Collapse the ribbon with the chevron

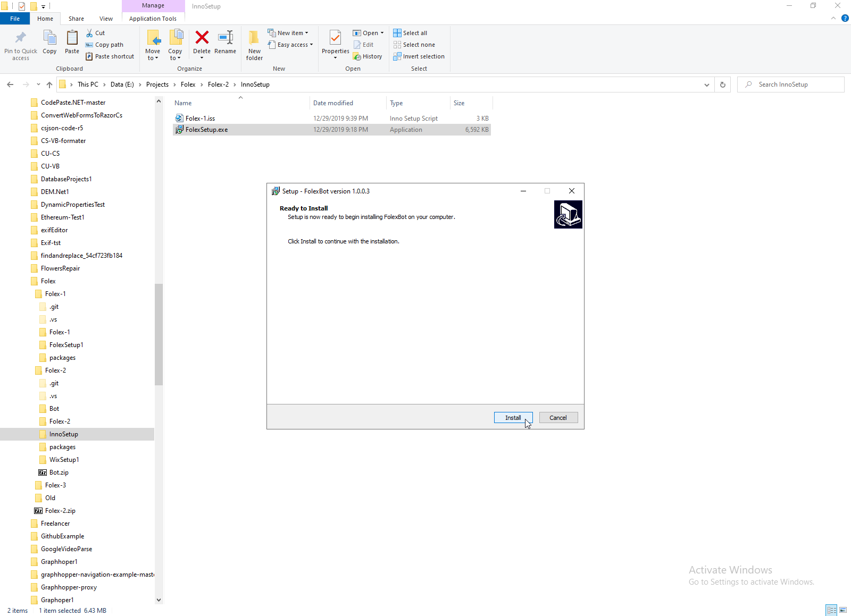click(x=833, y=18)
